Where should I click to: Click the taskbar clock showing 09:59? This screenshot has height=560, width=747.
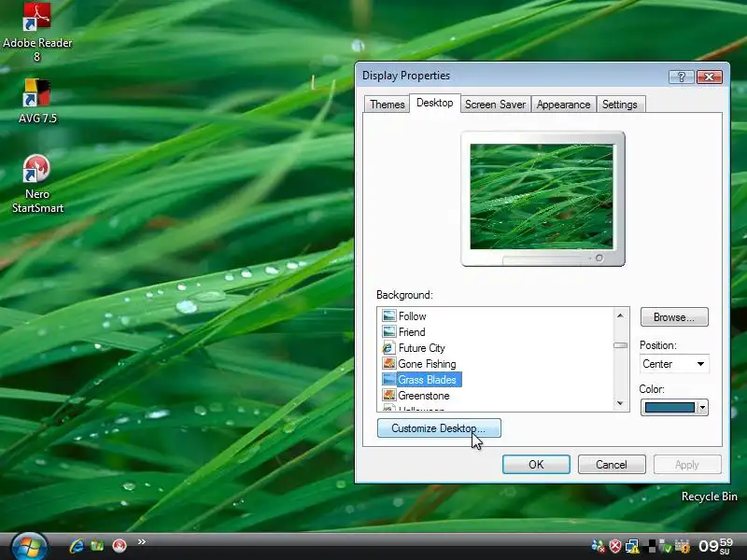(715, 546)
